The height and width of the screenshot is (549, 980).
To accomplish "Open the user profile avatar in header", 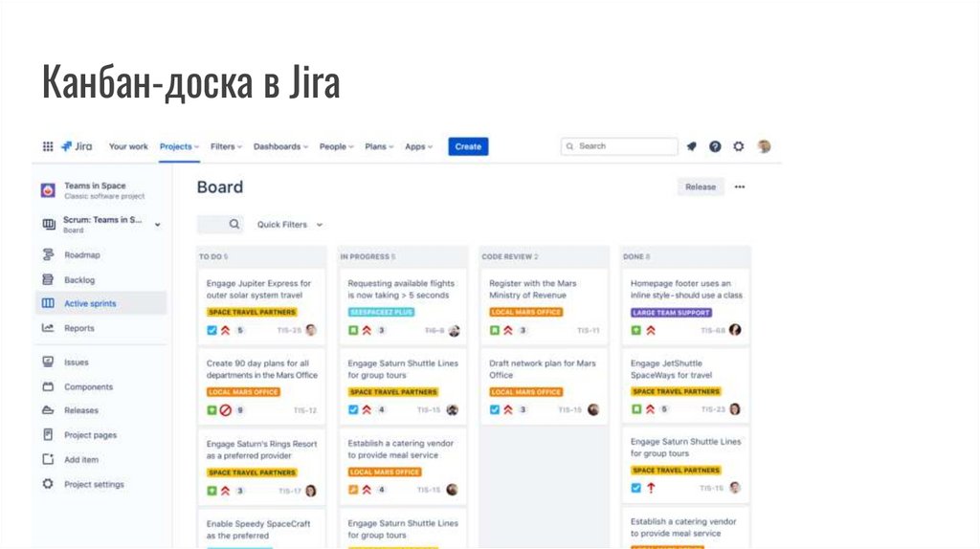I will 764,146.
